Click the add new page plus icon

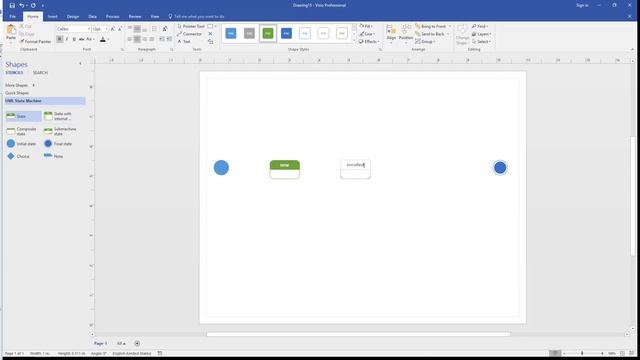[x=137, y=344]
